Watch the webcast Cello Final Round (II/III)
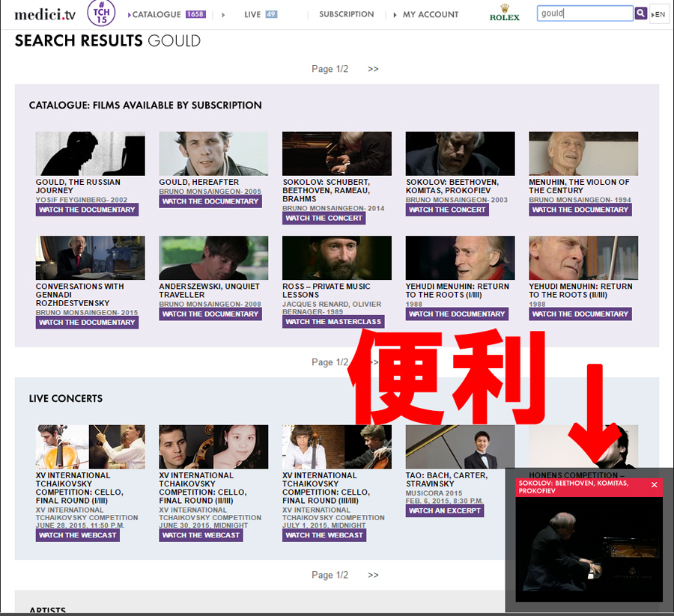The image size is (674, 616). coord(201,535)
